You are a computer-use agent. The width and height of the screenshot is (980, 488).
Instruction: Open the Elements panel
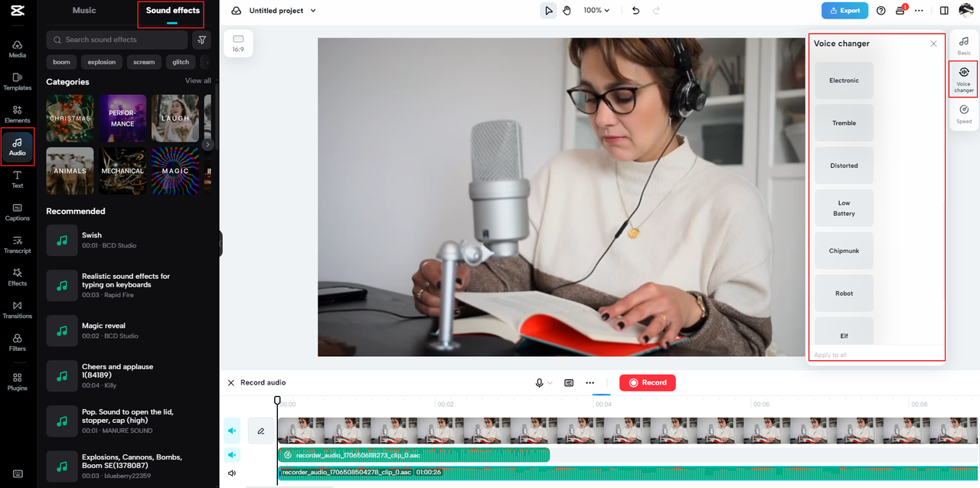[x=17, y=114]
